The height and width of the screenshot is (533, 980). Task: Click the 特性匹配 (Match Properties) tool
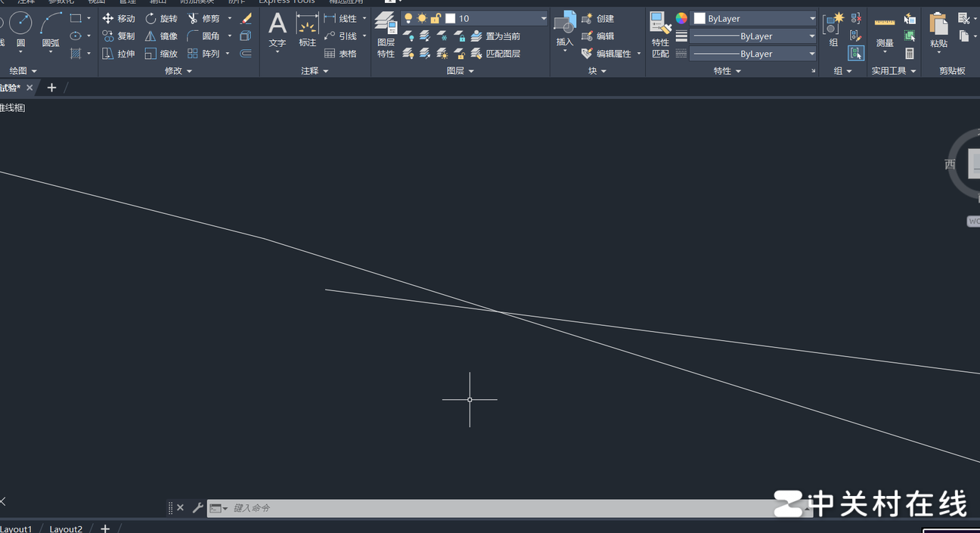coord(660,35)
